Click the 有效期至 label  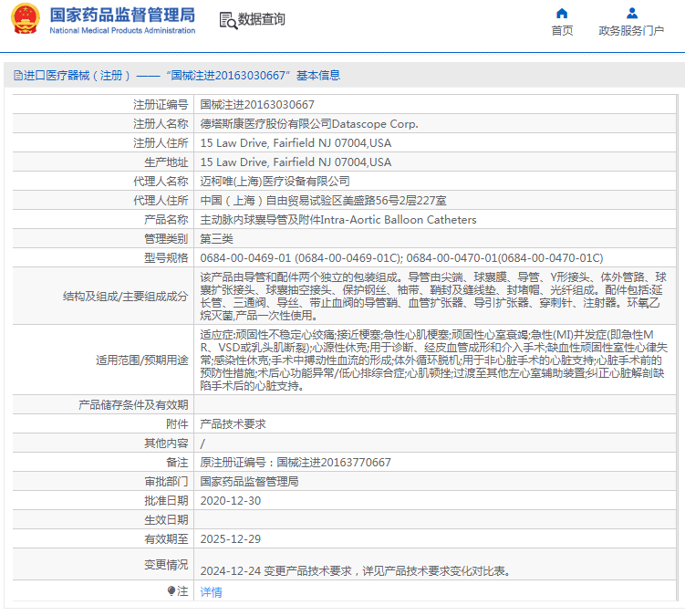click(x=166, y=539)
